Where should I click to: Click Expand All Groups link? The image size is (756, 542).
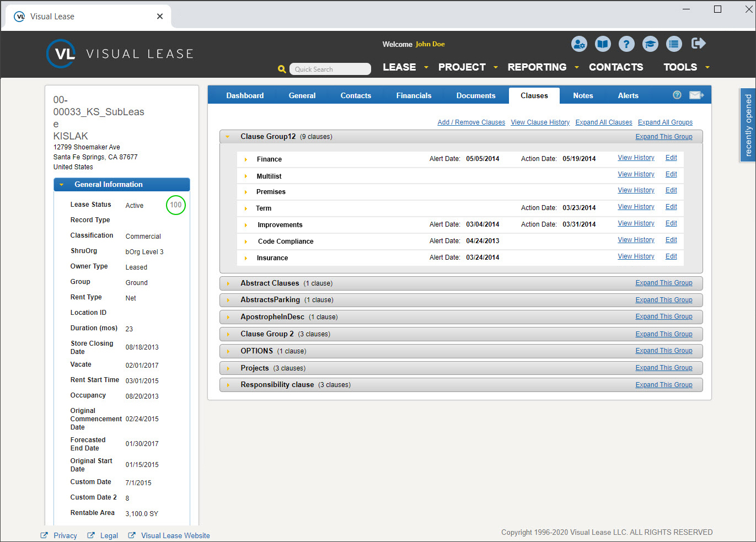tap(665, 122)
